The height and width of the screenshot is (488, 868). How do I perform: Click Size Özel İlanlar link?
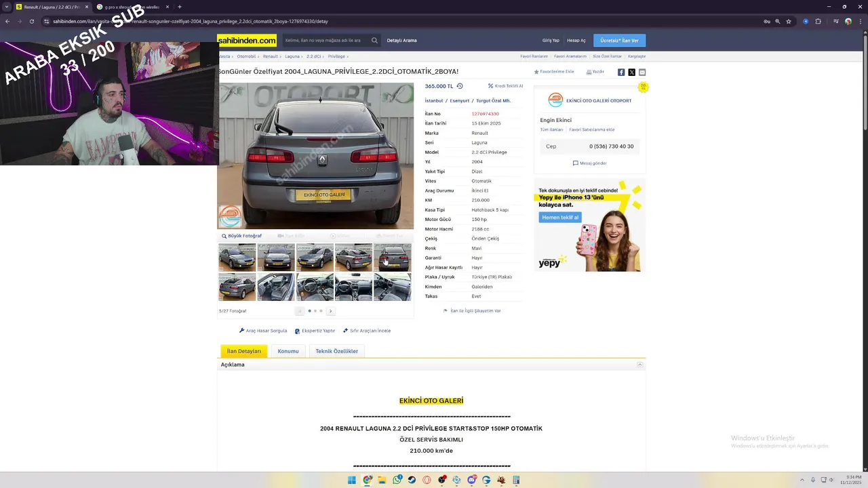[x=607, y=56]
